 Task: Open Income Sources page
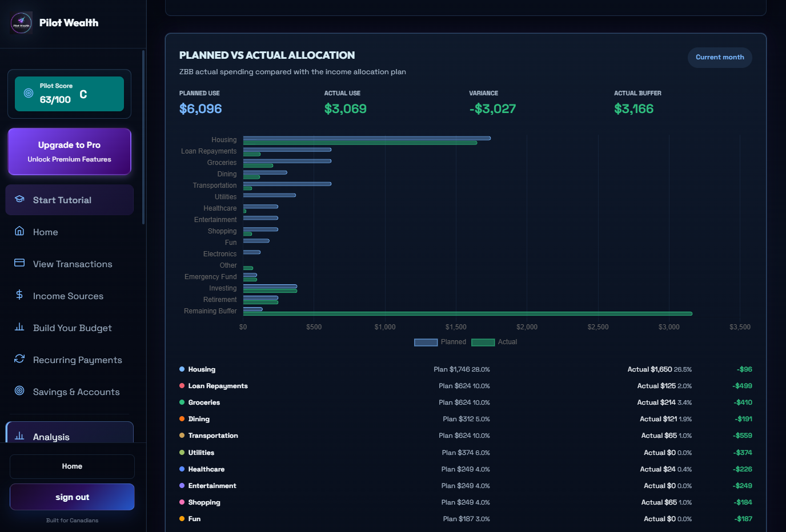pos(70,296)
